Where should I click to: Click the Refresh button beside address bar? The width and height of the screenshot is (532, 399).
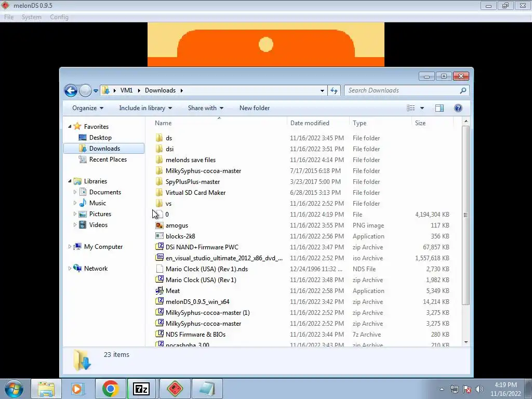tap(334, 90)
